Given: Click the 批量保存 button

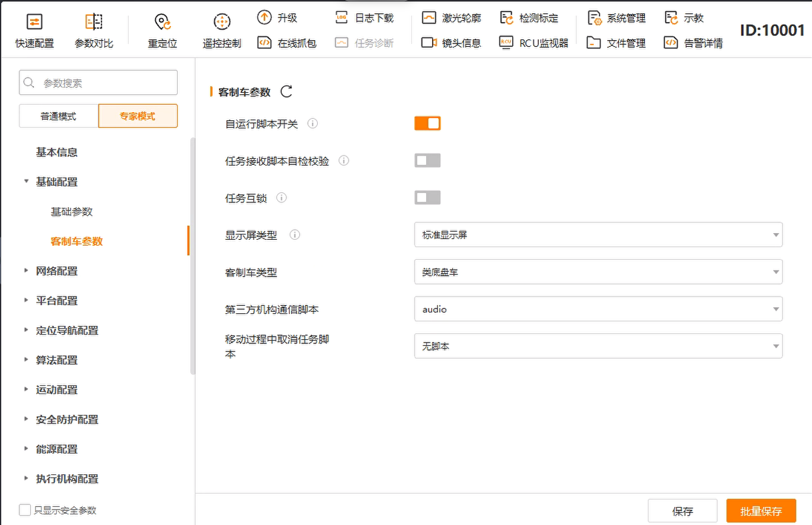Looking at the screenshot, I should point(761,512).
